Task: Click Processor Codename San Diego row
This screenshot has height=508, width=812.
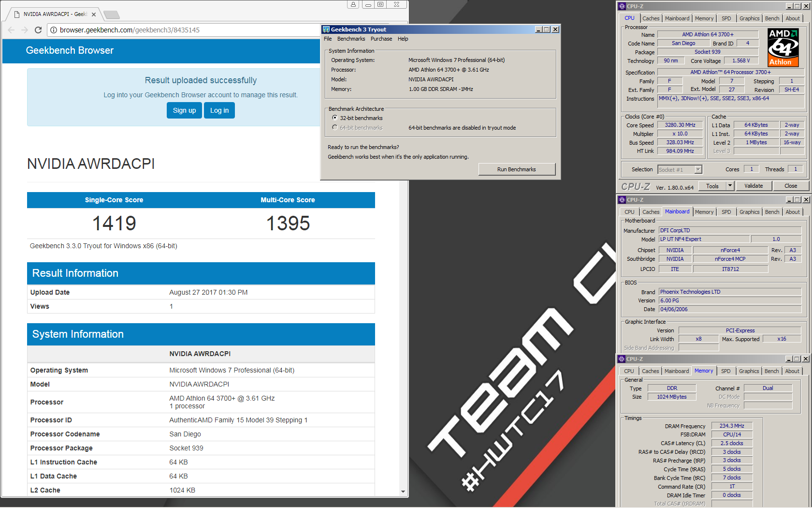Action: (x=201, y=434)
